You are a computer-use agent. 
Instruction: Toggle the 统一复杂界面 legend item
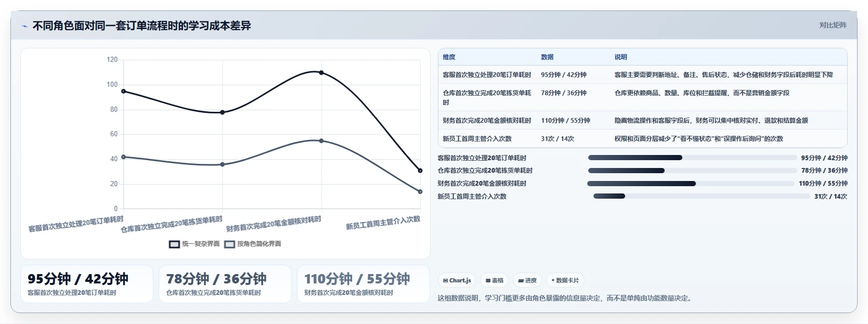(195, 244)
